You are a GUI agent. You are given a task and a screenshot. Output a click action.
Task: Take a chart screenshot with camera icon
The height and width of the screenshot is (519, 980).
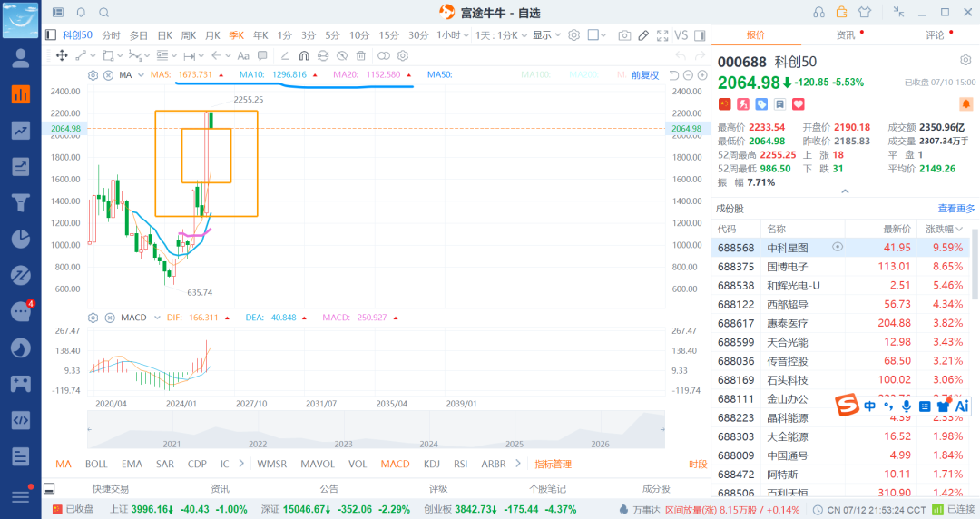tap(624, 35)
